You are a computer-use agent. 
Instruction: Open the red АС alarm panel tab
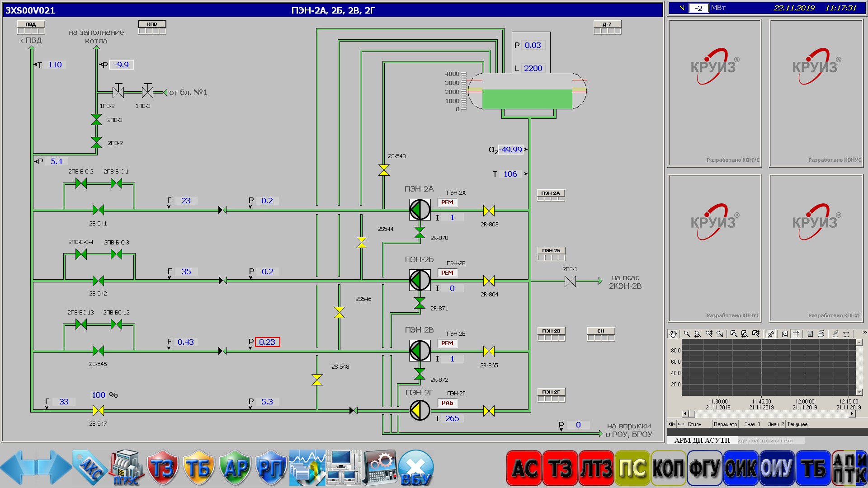tap(524, 468)
